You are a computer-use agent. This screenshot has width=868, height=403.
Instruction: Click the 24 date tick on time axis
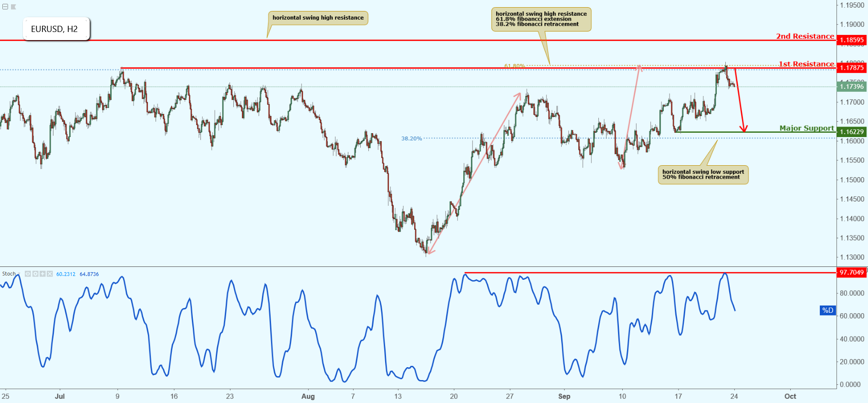point(734,396)
